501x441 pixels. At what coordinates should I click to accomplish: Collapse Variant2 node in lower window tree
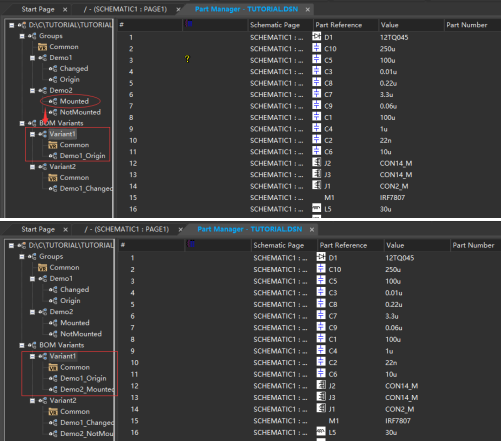coord(32,401)
